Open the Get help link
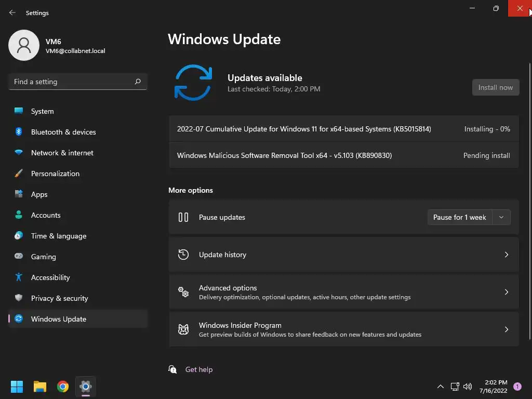 click(x=199, y=369)
